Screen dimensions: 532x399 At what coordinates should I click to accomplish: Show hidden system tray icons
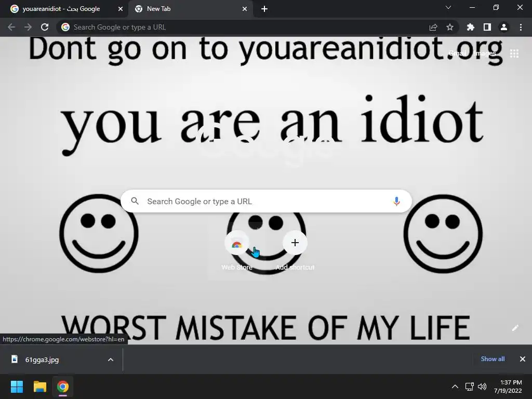(455, 387)
